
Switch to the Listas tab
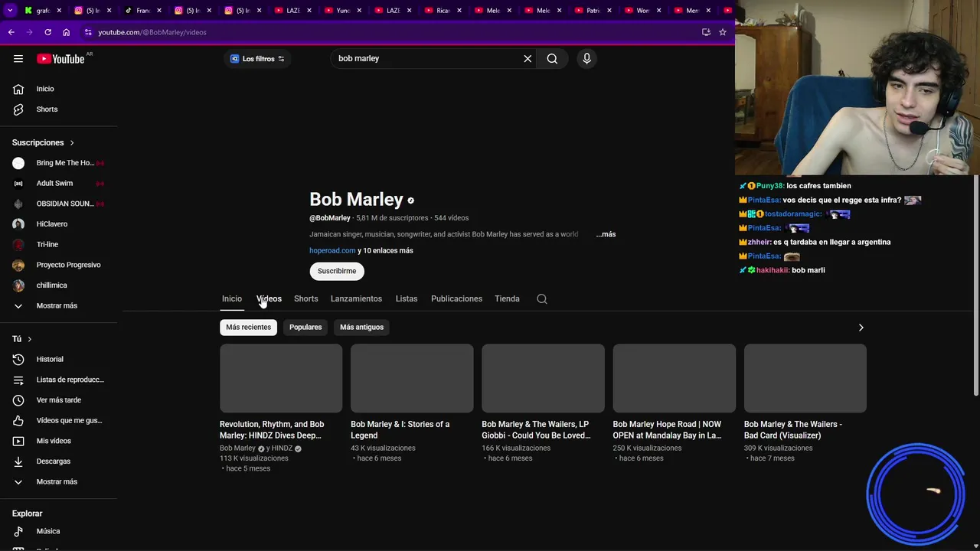(407, 299)
